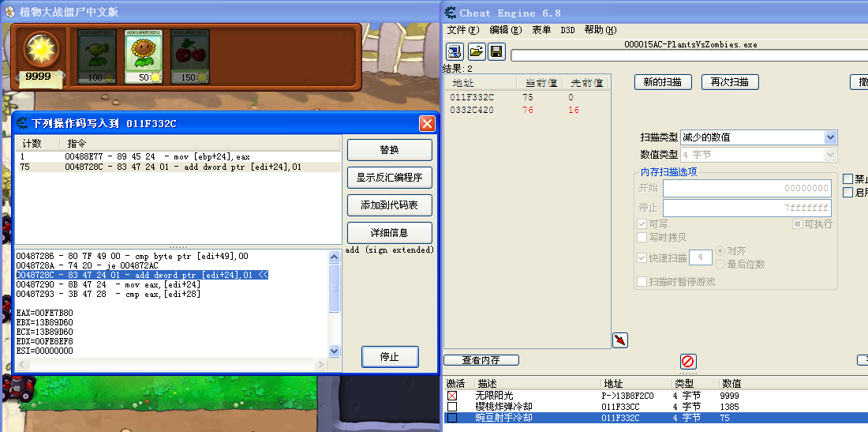
Task: Click the 1385 value of 樱桃炸弹冷却
Action: coord(730,407)
